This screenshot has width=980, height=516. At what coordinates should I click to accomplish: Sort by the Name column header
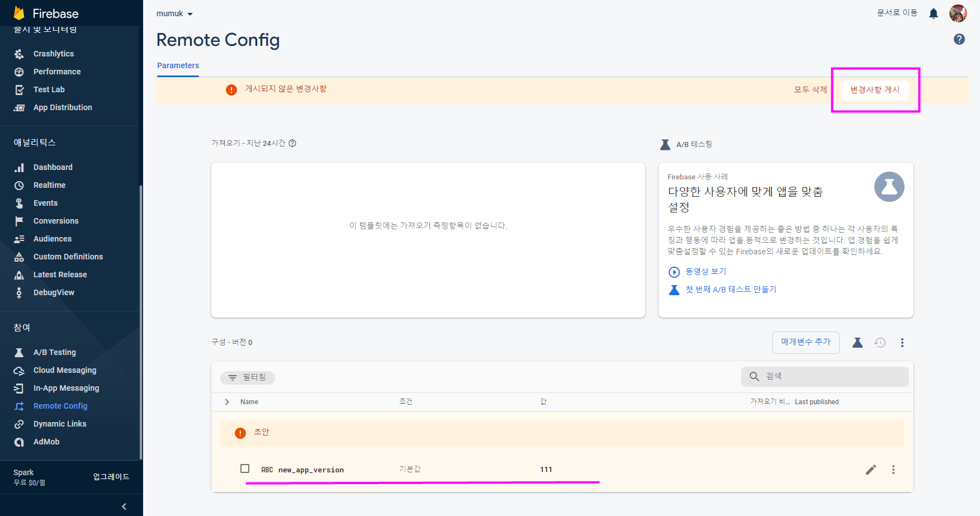tap(249, 402)
